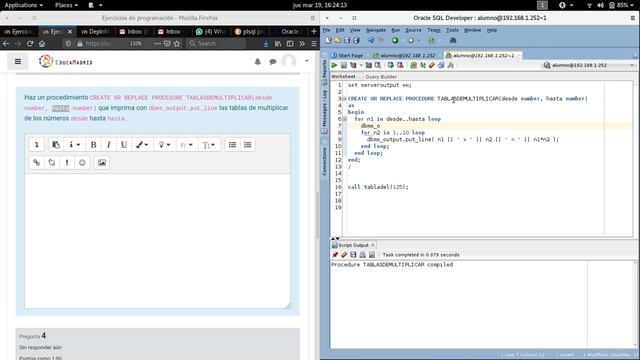The image size is (640, 360).
Task: Open the Tools menu in SQL Developer
Action: click(452, 30)
